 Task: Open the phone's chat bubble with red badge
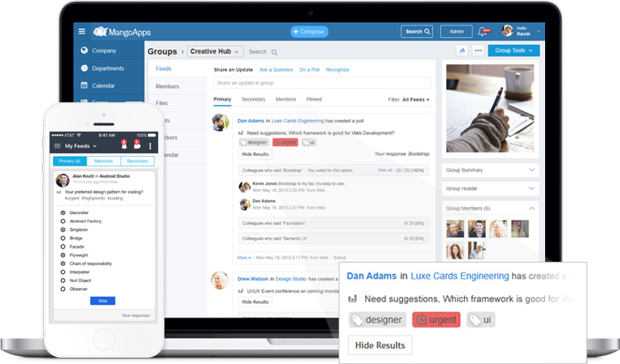tap(137, 145)
